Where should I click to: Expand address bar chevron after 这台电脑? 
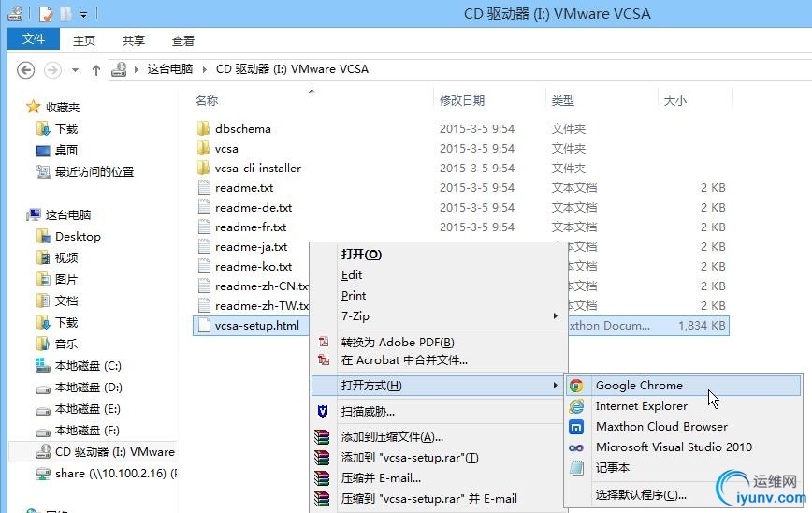coord(205,69)
